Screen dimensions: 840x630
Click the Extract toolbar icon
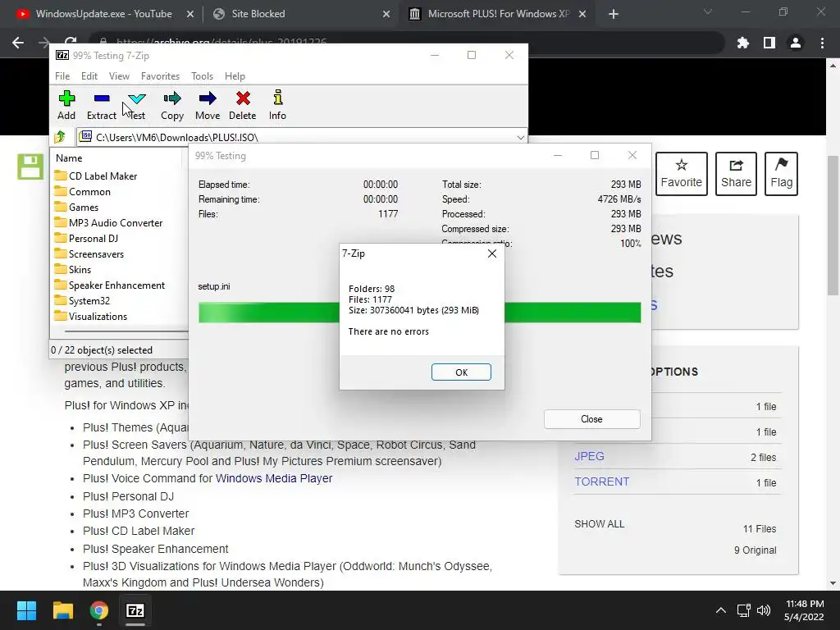click(101, 105)
